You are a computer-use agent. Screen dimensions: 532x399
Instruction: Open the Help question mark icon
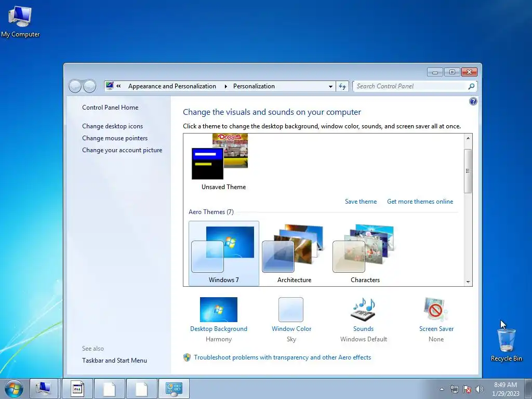tap(473, 101)
